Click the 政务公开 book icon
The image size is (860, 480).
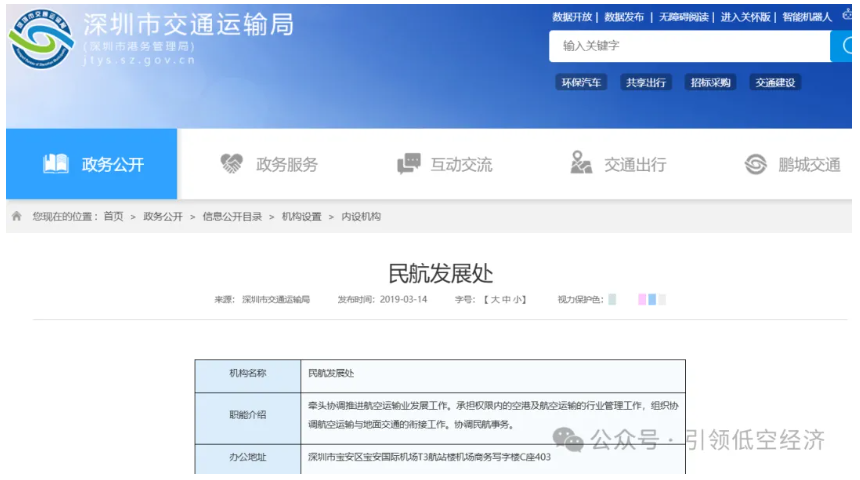pos(56,164)
